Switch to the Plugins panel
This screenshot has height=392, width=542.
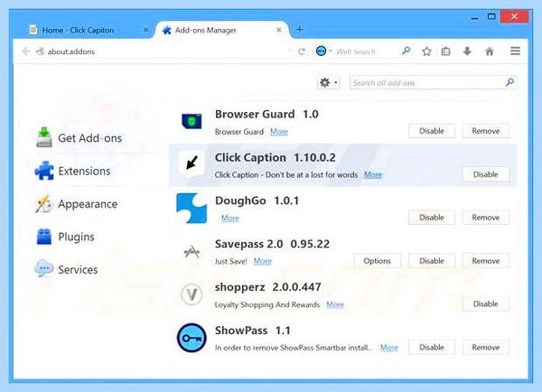pyautogui.click(x=65, y=237)
